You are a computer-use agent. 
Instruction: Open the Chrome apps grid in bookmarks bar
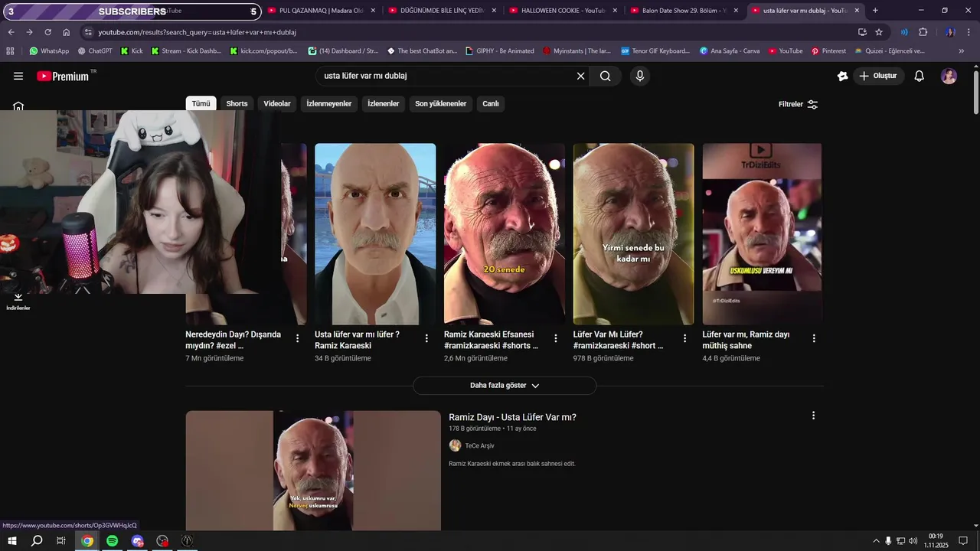pyautogui.click(x=10, y=51)
